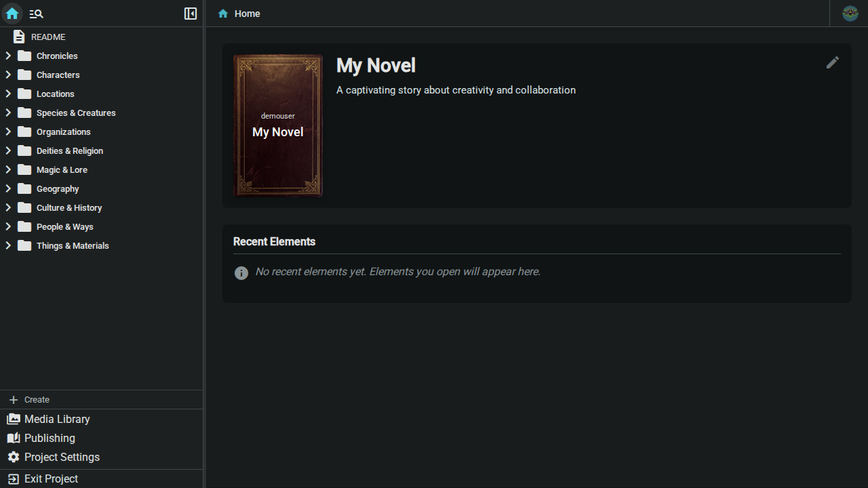
Task: Expand the Things & Materials chevron
Action: (x=8, y=245)
